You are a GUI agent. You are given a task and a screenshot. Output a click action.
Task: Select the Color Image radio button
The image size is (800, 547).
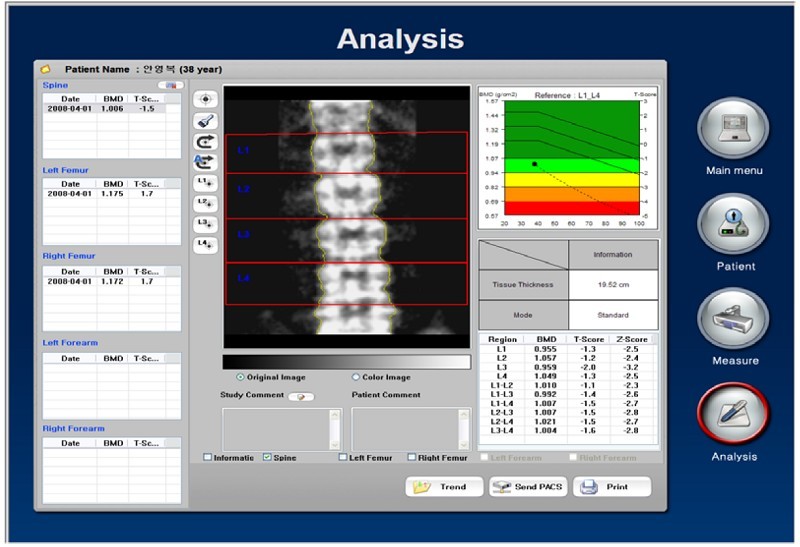[356, 377]
